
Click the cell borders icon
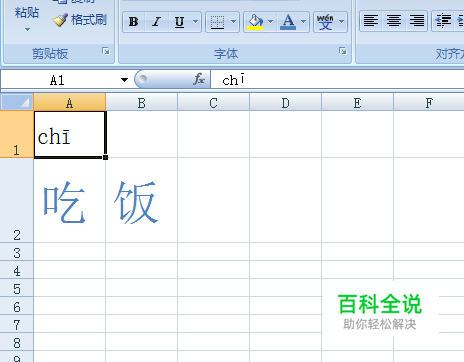(217, 22)
